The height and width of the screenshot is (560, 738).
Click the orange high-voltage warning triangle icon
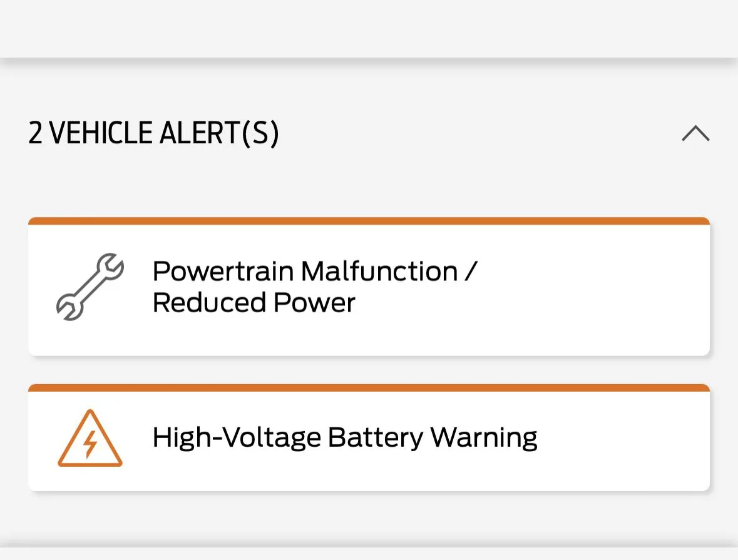pos(90,439)
